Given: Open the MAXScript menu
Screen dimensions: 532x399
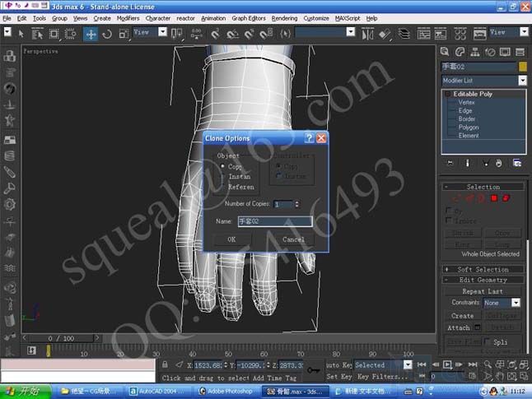Looking at the screenshot, I should 348,18.
